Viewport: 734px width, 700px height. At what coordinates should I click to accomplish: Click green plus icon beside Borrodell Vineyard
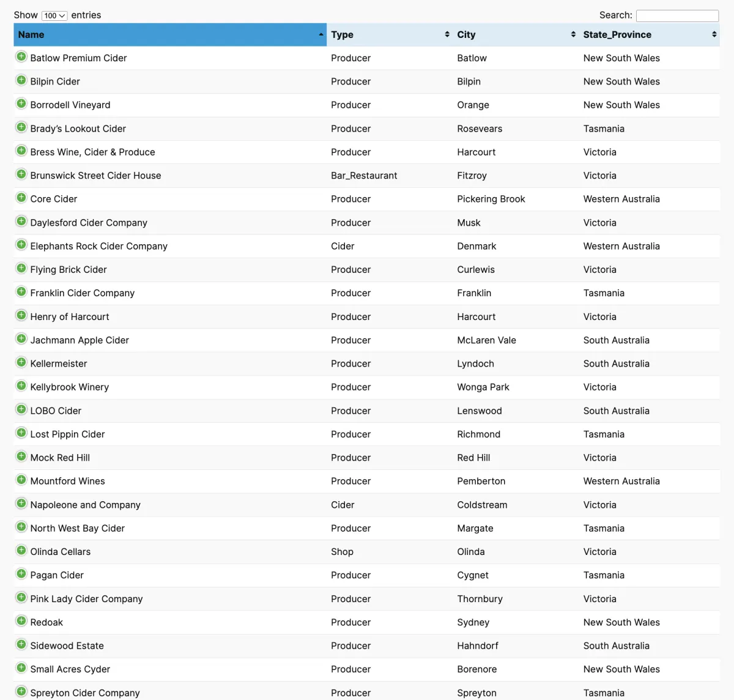[x=21, y=103]
